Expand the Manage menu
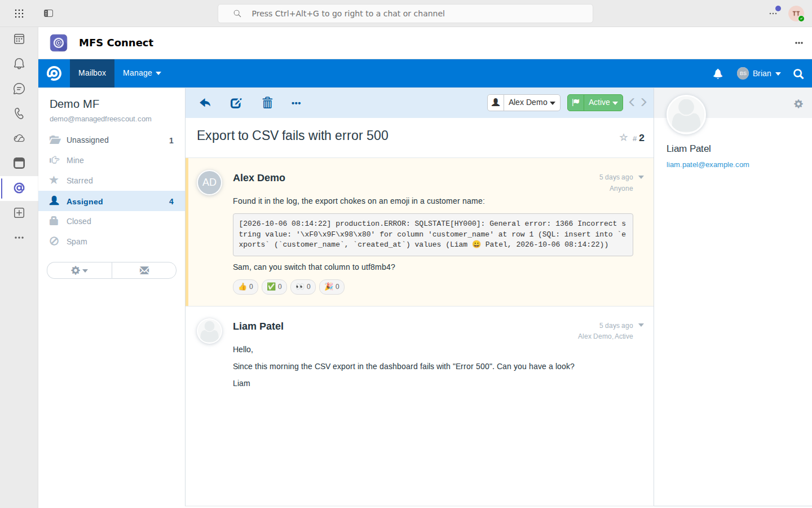Screen dimensions: 812x508 (x=142, y=73)
